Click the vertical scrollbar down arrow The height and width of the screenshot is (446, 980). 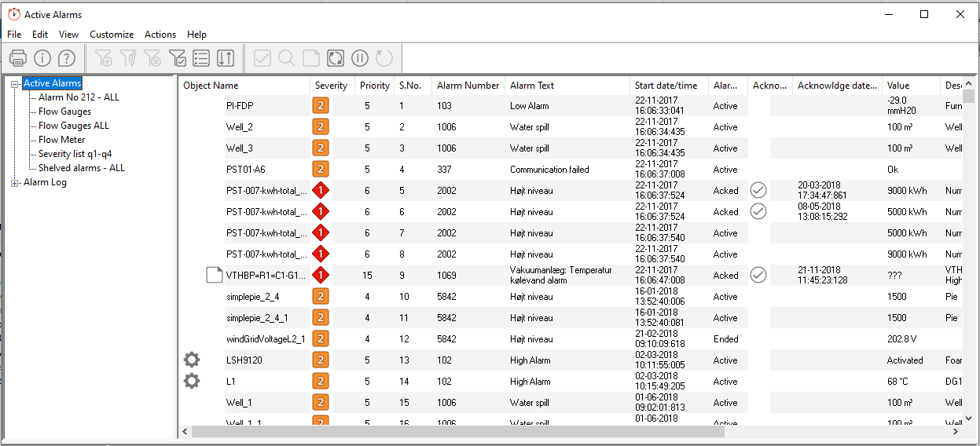pos(971,419)
